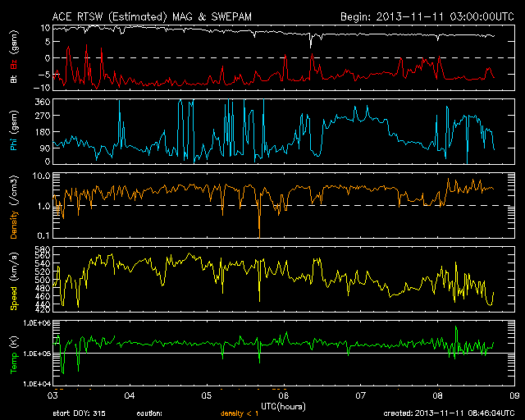The width and height of the screenshot is (525, 420).
Task: Click the '07' hour tick label
Action: pos(361,396)
